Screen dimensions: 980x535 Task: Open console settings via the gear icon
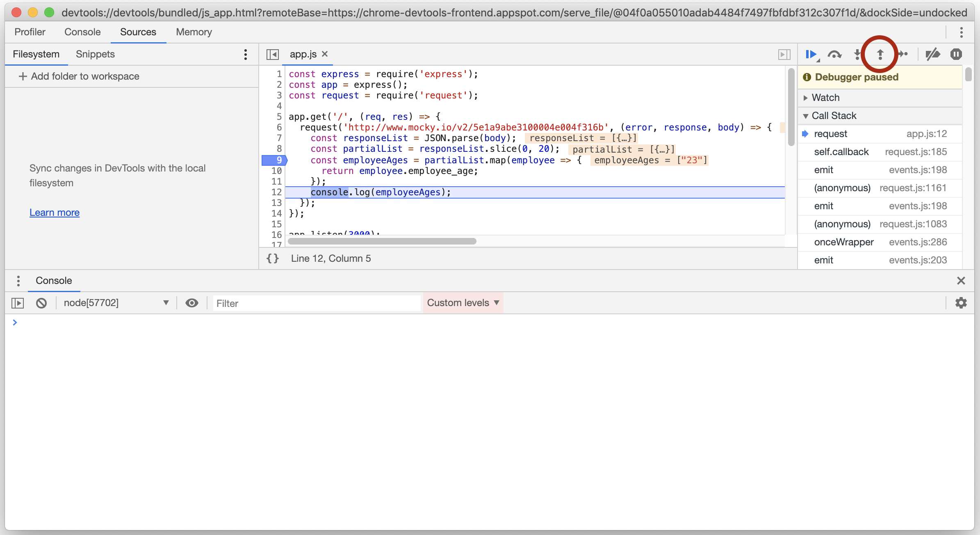[x=961, y=303]
